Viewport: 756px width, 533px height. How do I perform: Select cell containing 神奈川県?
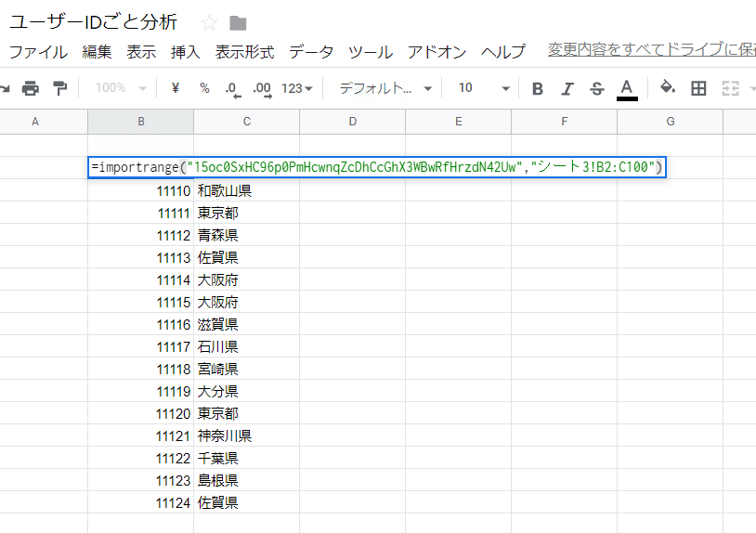[x=246, y=435]
